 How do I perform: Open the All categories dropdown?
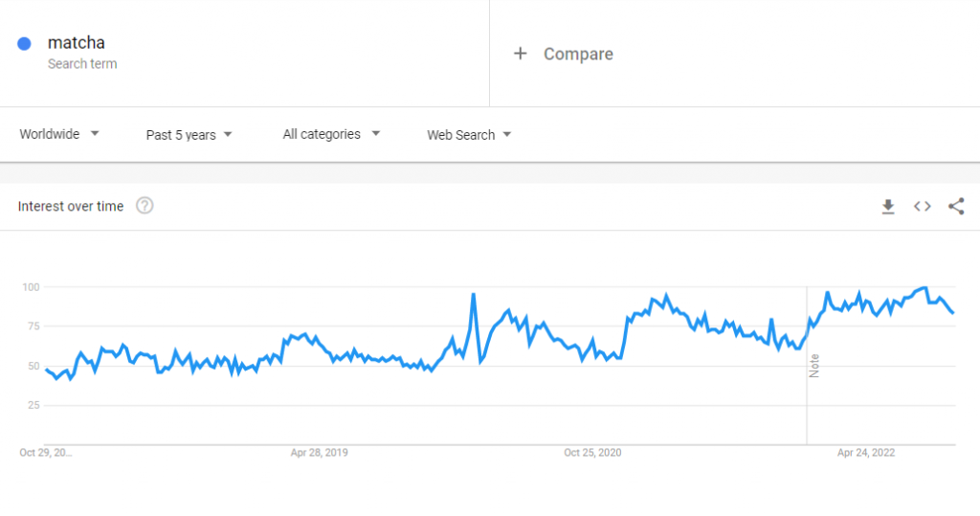[331, 135]
